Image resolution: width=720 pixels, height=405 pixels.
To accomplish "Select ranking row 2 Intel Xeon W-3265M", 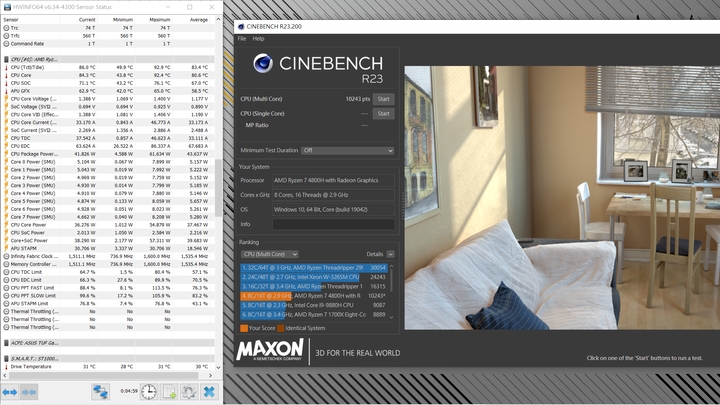I will click(x=314, y=277).
